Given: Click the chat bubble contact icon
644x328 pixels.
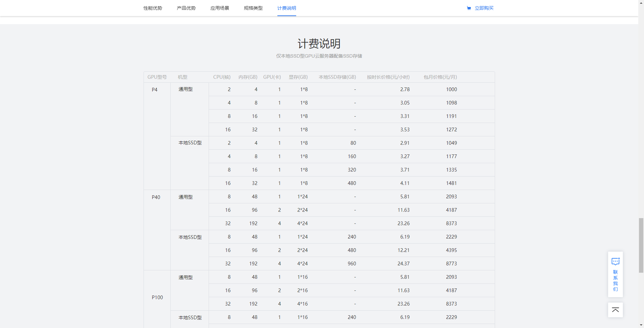Looking at the screenshot, I should click(x=615, y=261).
